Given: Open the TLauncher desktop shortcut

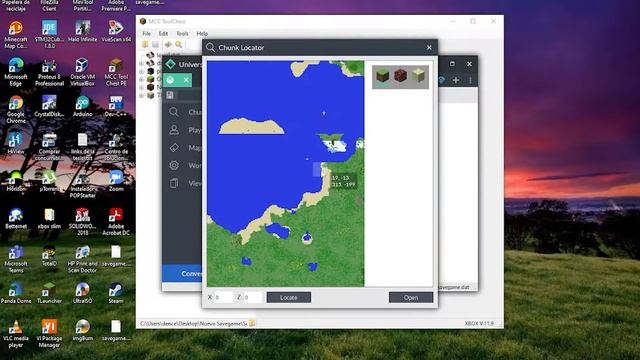Looking at the screenshot, I should click(49, 293).
